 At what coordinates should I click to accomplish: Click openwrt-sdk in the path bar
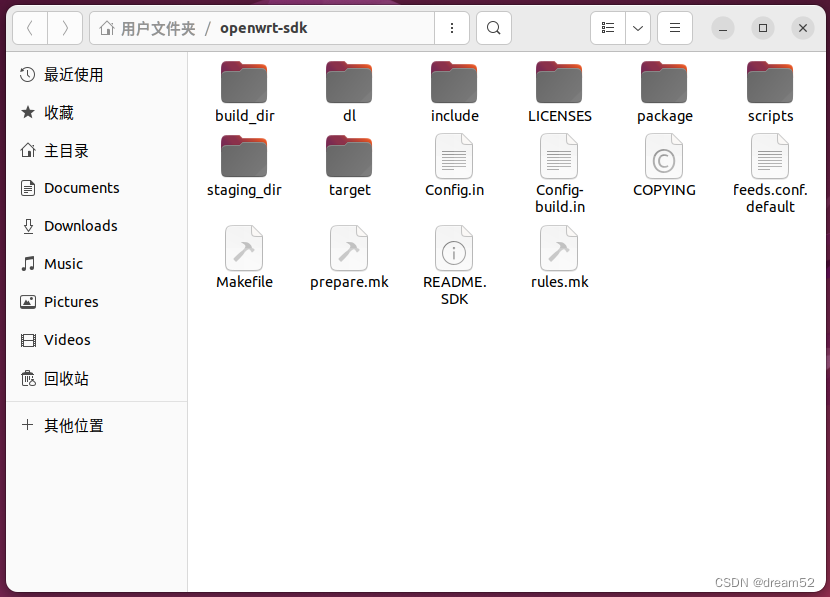(x=264, y=28)
